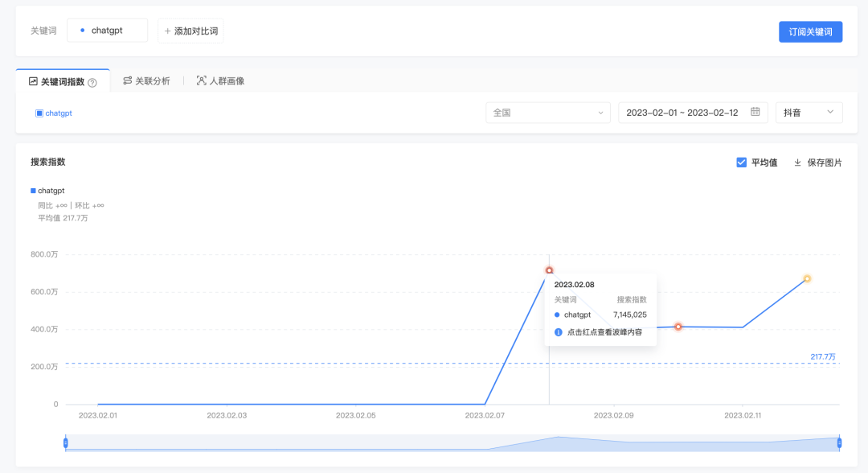Click the 2023.02.09 x-axis label
Viewport: 868px width, 473px height.
click(x=614, y=415)
